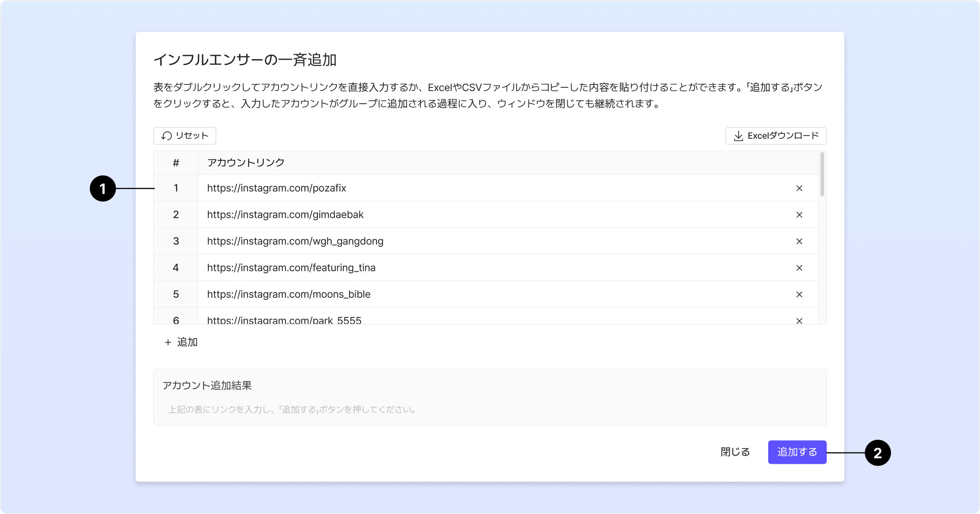The image size is (980, 514).
Task: Delete the park_5555 row with X icon
Action: click(799, 320)
